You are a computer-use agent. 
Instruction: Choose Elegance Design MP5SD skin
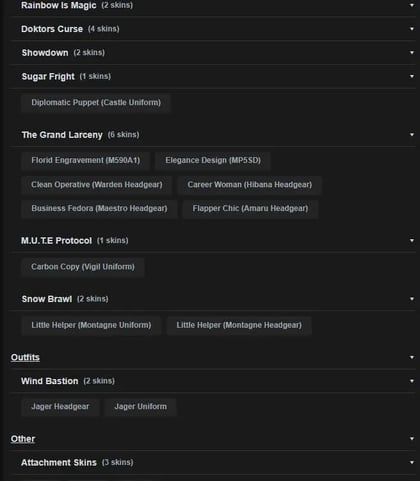pos(213,160)
